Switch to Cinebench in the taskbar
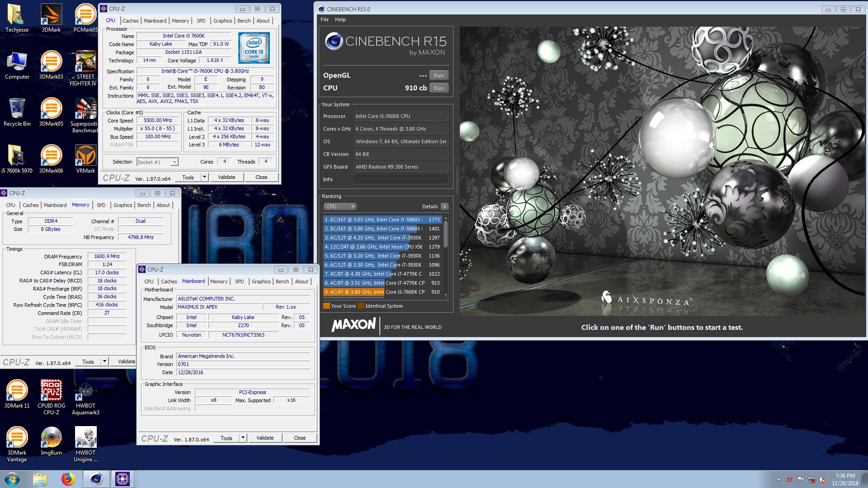868x488 pixels. [96, 479]
